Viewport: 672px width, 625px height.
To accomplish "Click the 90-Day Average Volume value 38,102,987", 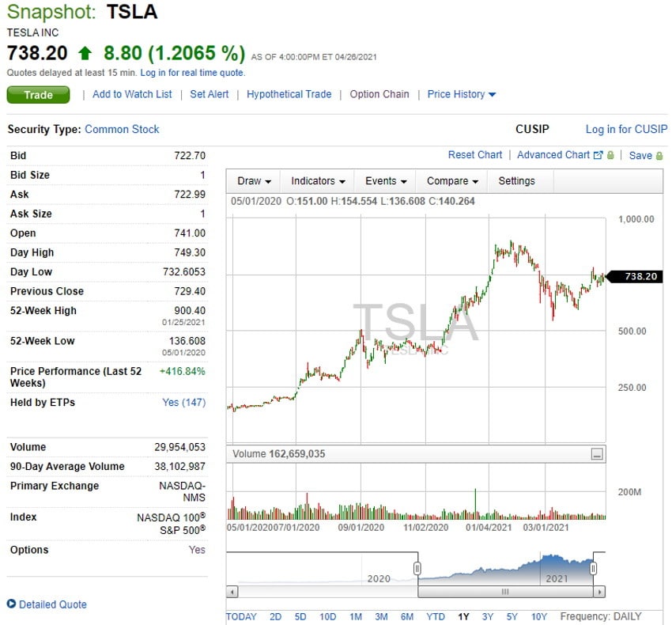I will click(x=180, y=466).
